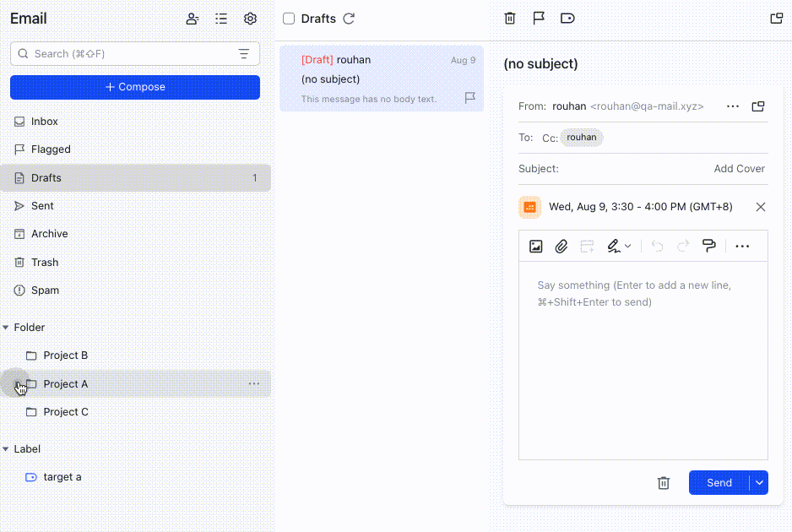The width and height of the screenshot is (792, 532).
Task: Collapse the Label section
Action: (8, 448)
